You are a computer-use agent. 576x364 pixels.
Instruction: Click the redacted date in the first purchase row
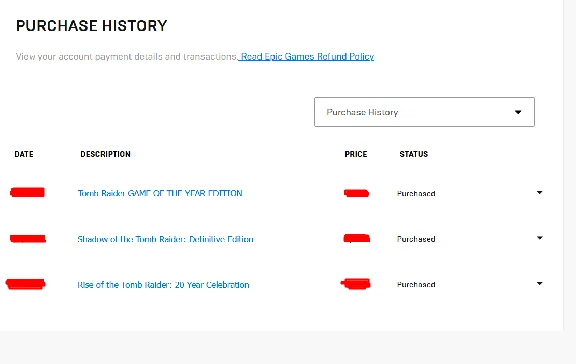pyautogui.click(x=28, y=192)
